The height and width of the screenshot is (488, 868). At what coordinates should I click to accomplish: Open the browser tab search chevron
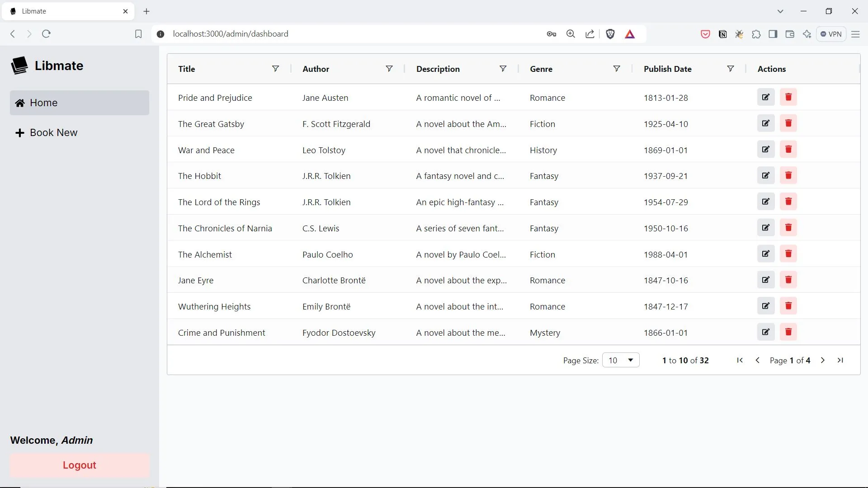pyautogui.click(x=780, y=11)
